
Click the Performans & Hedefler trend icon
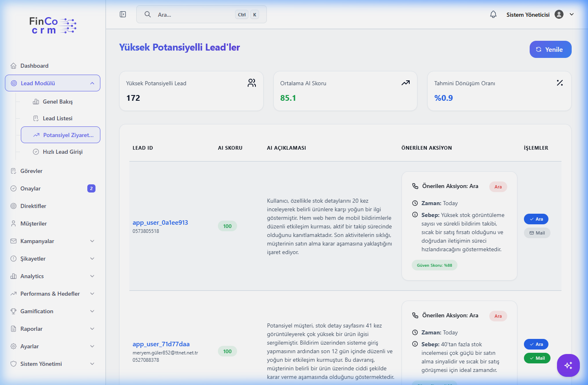click(x=13, y=294)
